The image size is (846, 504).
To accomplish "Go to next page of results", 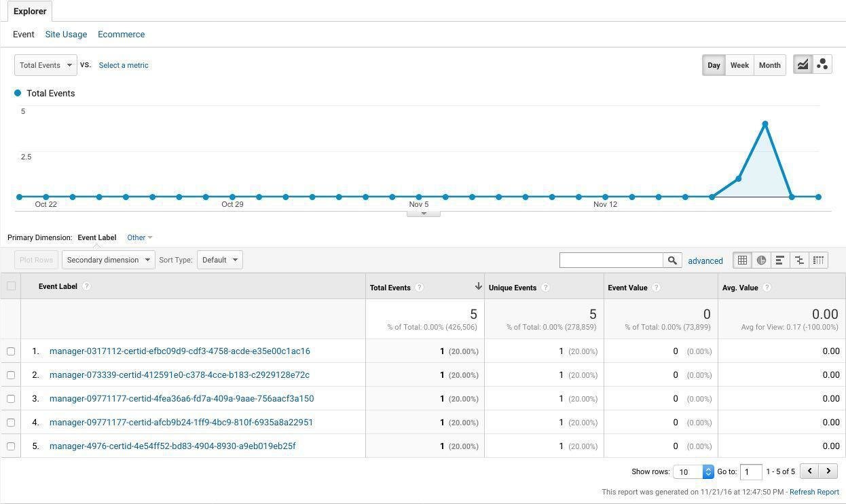I will [828, 471].
